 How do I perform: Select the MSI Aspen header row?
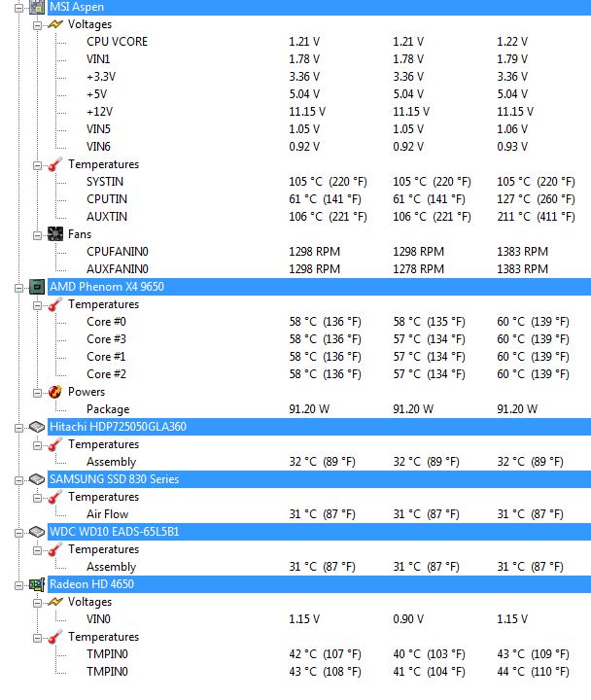[x=319, y=7]
